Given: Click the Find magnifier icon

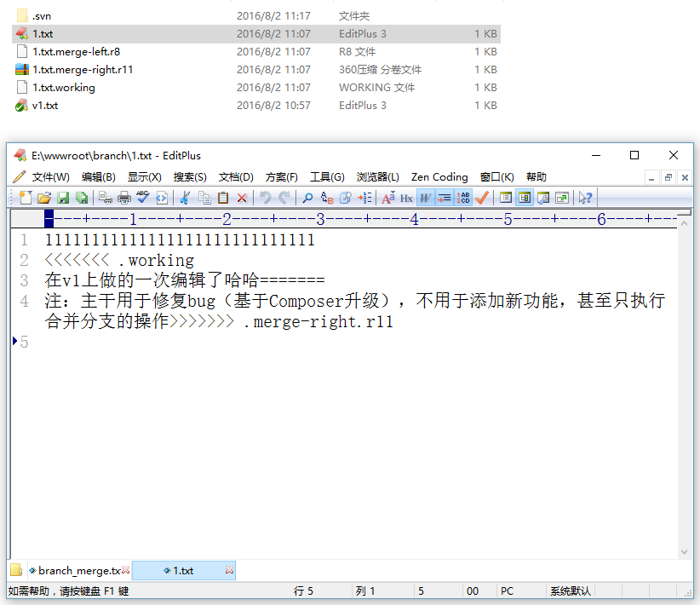Looking at the screenshot, I should tap(307, 198).
